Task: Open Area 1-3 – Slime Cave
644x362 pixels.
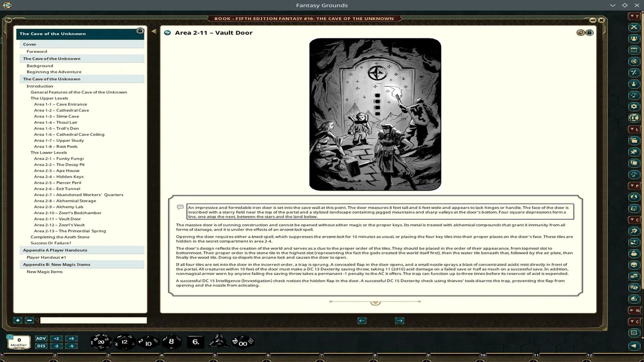Action: coord(56,116)
